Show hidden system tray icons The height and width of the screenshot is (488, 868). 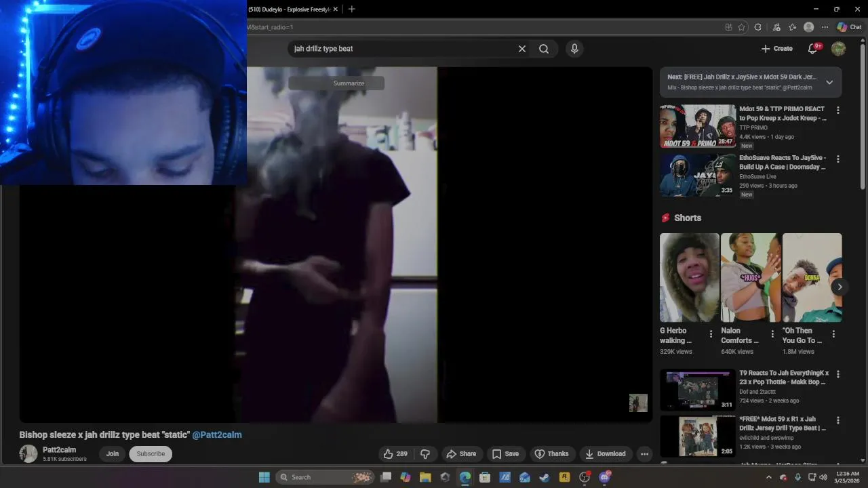point(768,477)
